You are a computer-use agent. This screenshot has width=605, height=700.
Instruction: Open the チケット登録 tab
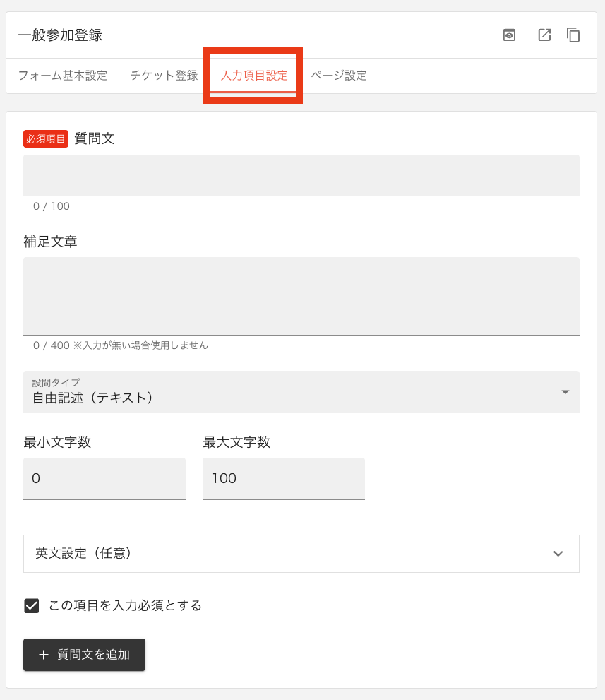tap(163, 76)
